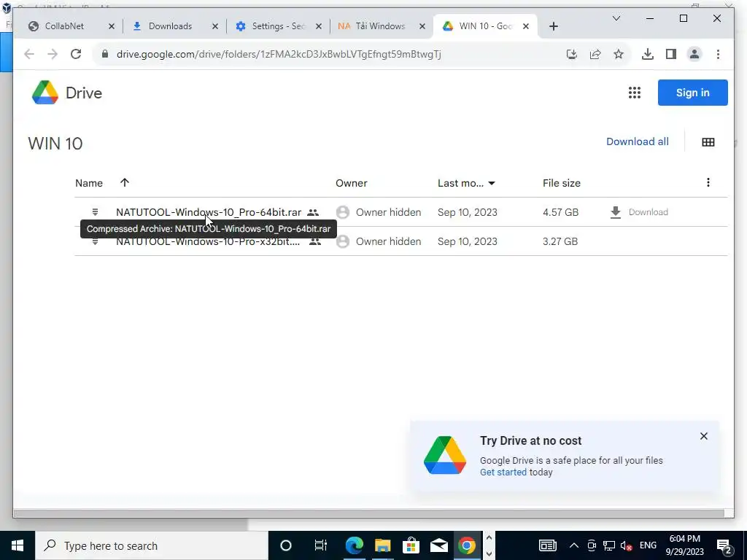Image resolution: width=747 pixels, height=560 pixels.
Task: Close the Downloads tab
Action: click(x=215, y=26)
